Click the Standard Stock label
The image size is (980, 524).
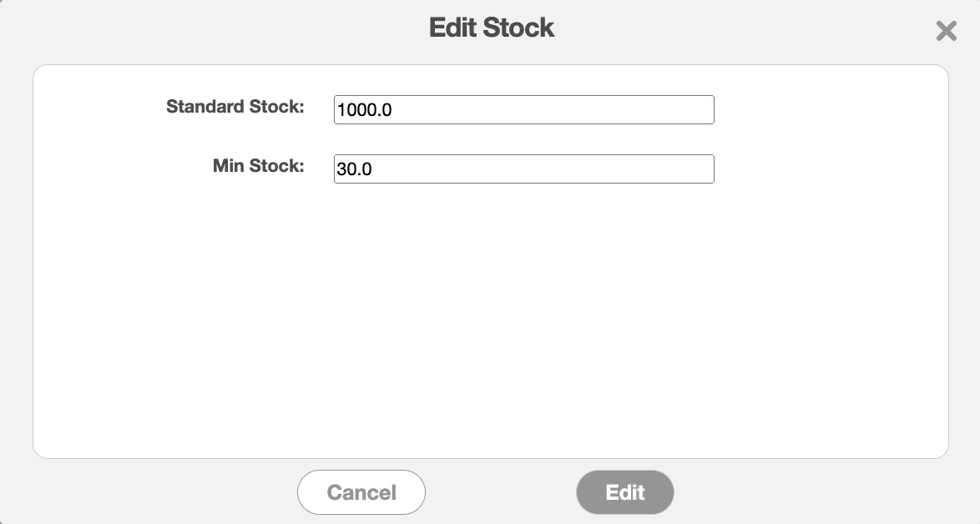coord(235,107)
